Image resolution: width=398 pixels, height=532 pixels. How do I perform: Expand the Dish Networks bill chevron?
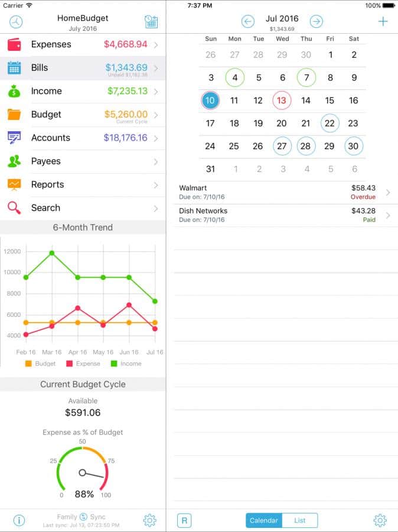pyautogui.click(x=388, y=216)
